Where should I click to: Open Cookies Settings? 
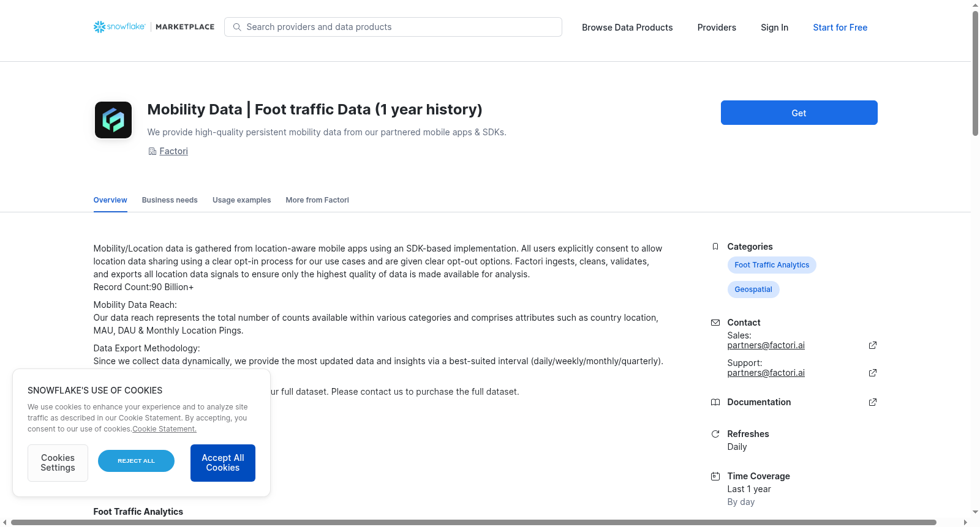(58, 463)
